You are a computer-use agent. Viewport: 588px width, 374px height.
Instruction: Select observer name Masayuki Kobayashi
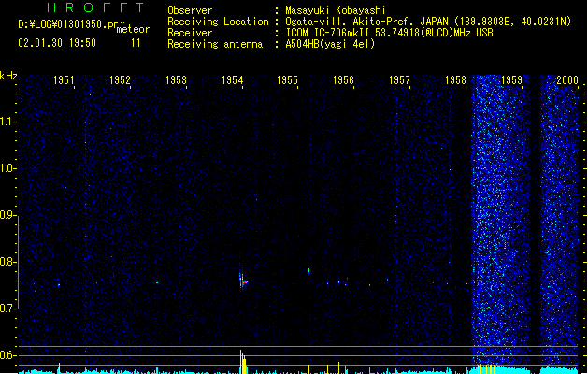pos(336,10)
